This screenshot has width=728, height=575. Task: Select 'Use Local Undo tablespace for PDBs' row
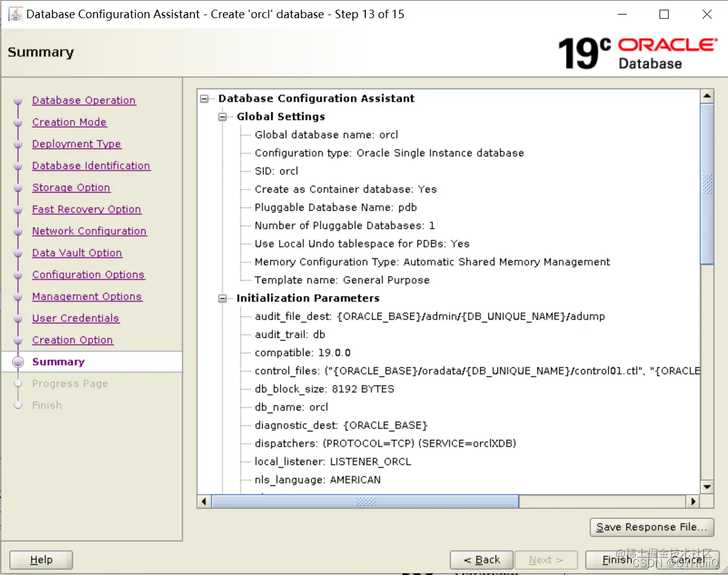pos(362,244)
